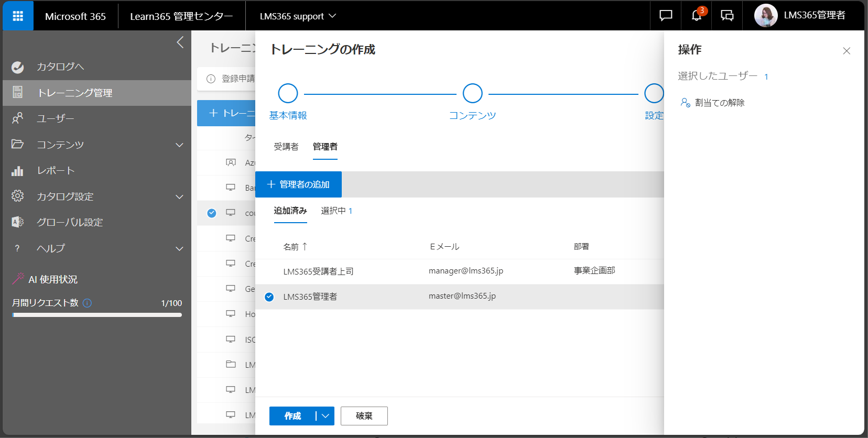Click the レポート bar chart icon

coord(17,171)
